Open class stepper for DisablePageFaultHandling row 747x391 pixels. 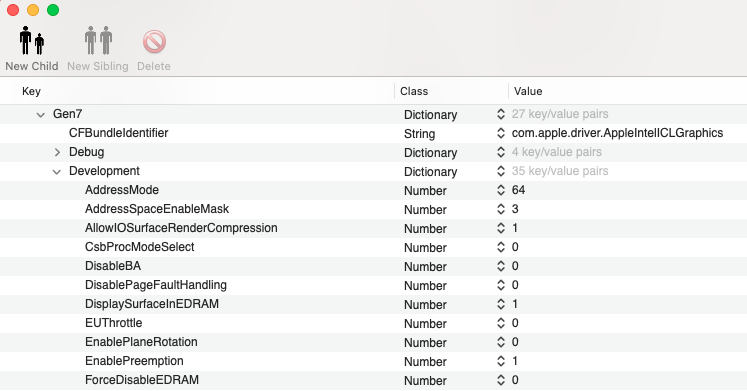501,285
